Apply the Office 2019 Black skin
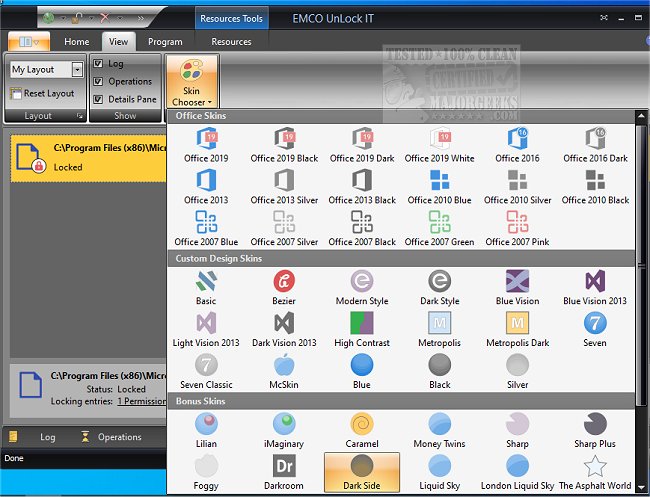The height and width of the screenshot is (497, 650). click(x=284, y=145)
